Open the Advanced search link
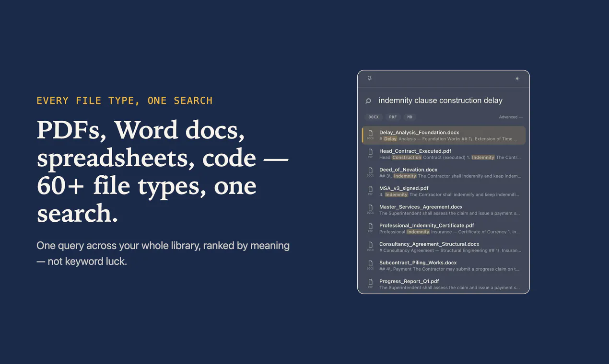The height and width of the screenshot is (364, 609). pyautogui.click(x=511, y=117)
